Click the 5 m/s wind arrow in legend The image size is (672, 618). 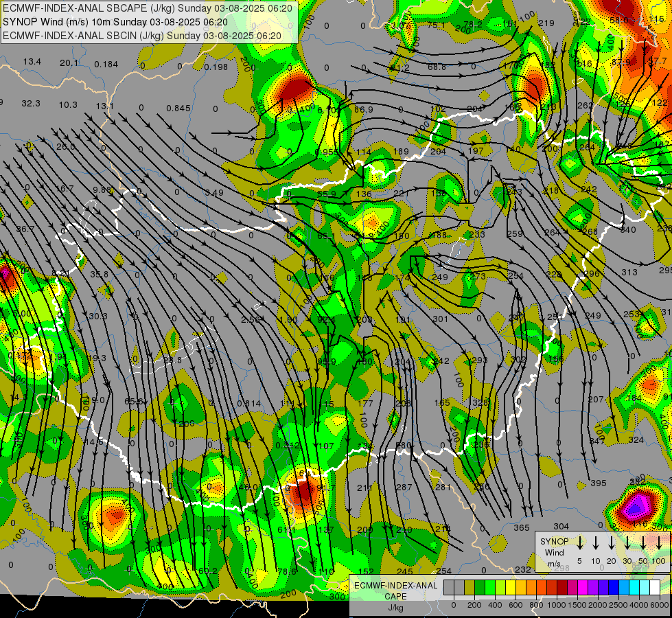(580, 543)
